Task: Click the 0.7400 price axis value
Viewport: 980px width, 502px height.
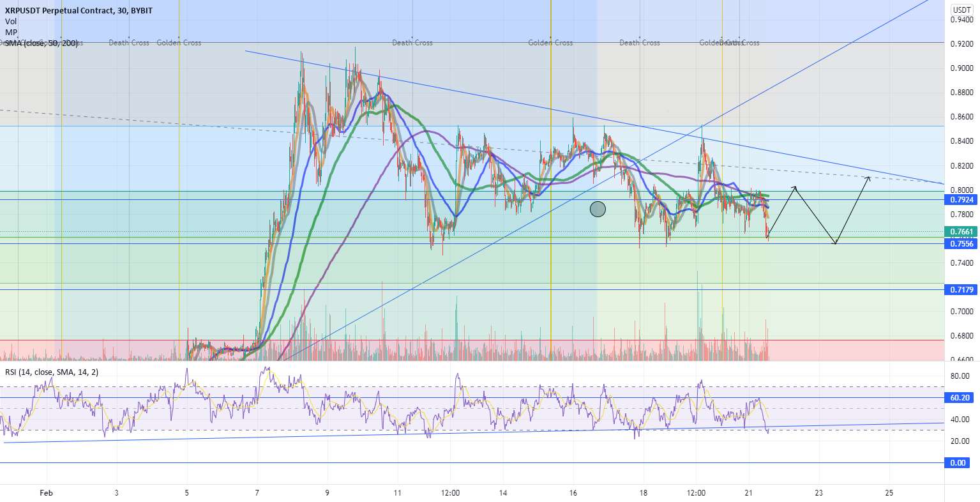Action: click(961, 262)
